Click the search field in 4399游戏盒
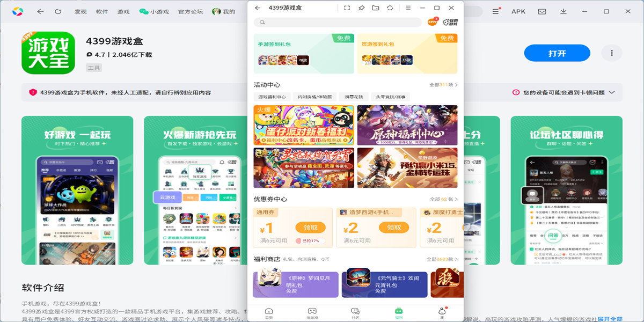644x322 pixels. [338, 23]
